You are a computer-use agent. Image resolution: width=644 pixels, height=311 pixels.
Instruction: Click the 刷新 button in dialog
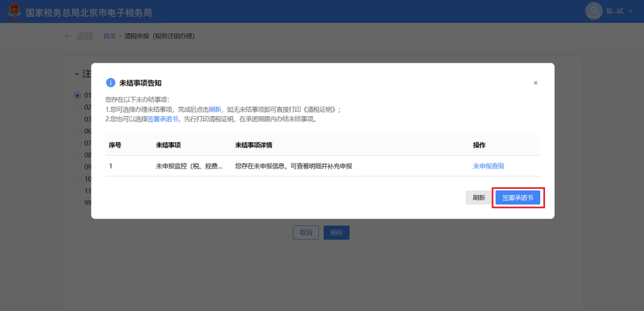(x=478, y=198)
